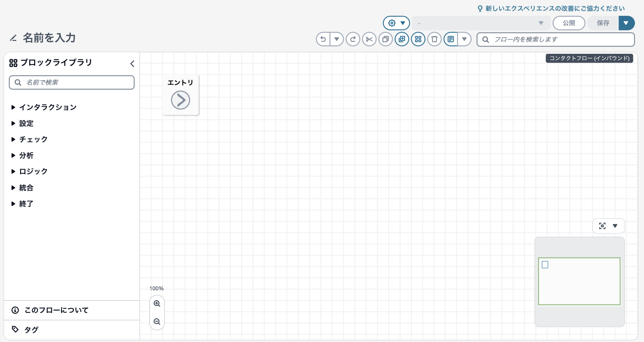Undo the last action
The width and height of the screenshot is (644, 342).
point(323,39)
